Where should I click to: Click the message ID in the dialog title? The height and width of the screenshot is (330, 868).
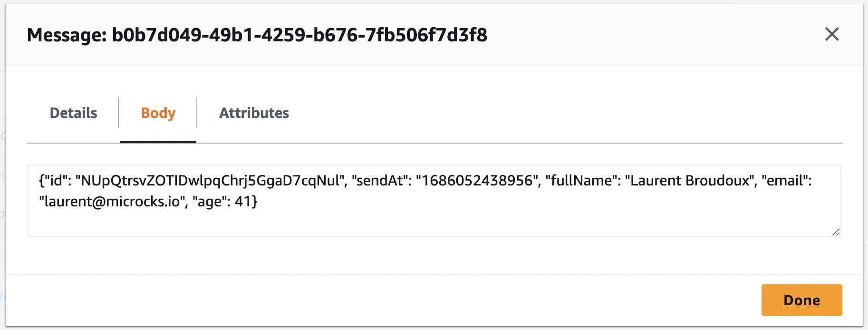point(299,35)
